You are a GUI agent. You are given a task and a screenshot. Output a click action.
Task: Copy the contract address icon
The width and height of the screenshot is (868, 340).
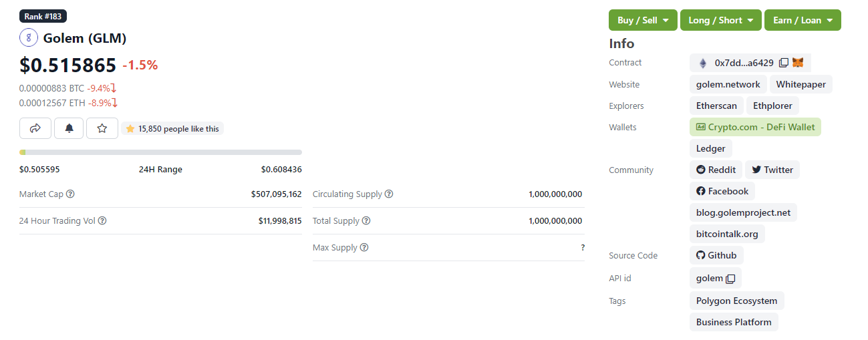click(784, 63)
